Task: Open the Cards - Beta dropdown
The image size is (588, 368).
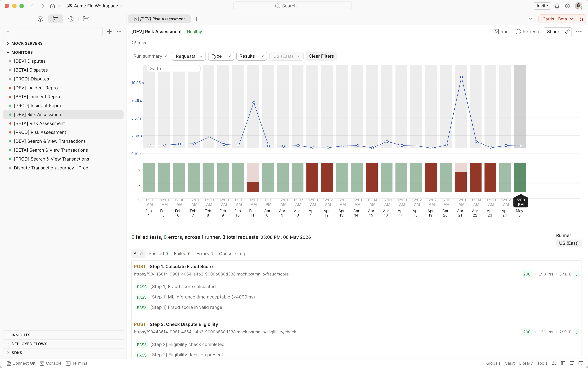Action: click(x=558, y=19)
